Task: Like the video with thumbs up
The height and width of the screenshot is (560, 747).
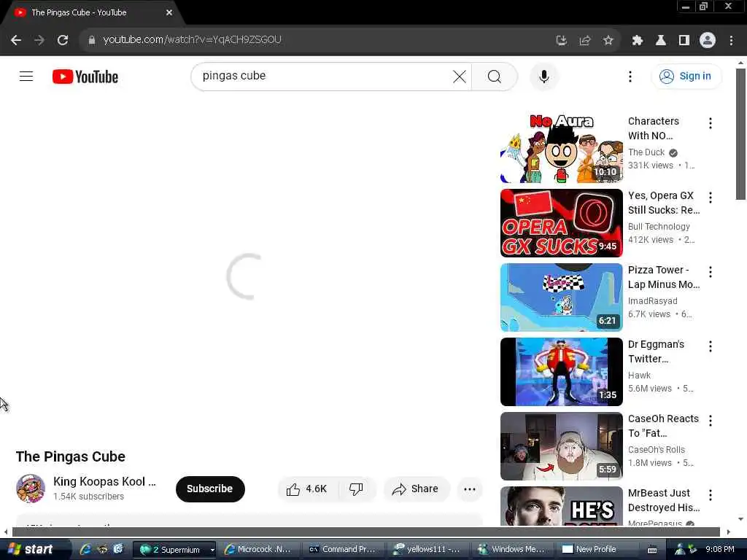Action: pos(307,489)
